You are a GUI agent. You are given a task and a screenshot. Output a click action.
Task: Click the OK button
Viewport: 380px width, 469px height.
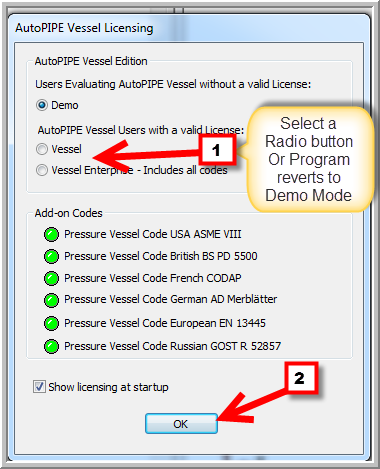click(x=181, y=424)
